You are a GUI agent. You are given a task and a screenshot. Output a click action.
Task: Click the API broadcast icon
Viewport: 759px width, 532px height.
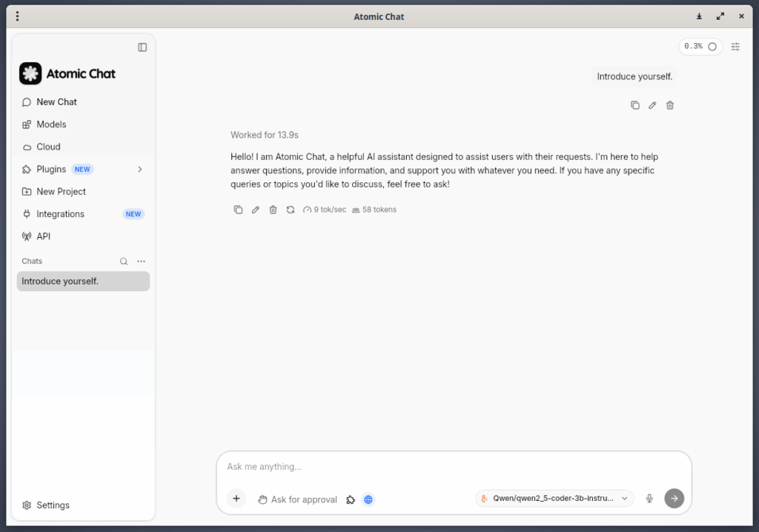coord(27,236)
